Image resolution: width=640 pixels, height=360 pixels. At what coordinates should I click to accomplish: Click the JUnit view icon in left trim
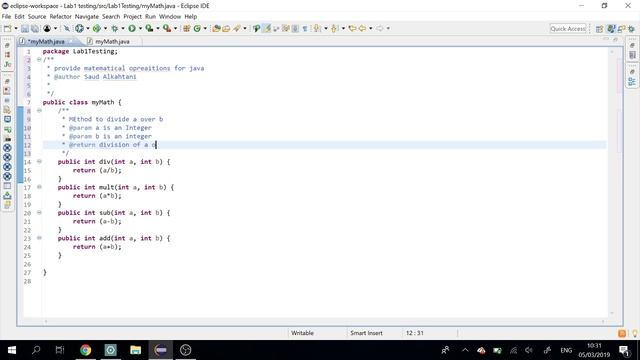[x=7, y=64]
